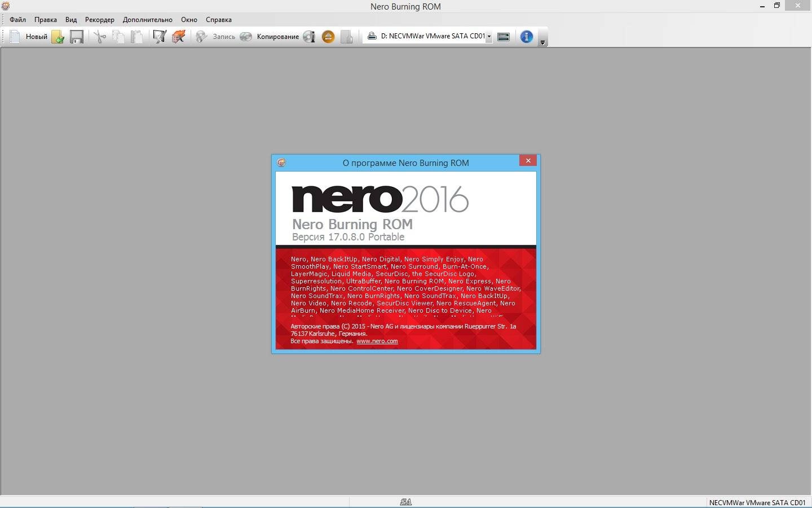Open an existing compilation via folder icon
The width and height of the screenshot is (812, 508).
58,37
